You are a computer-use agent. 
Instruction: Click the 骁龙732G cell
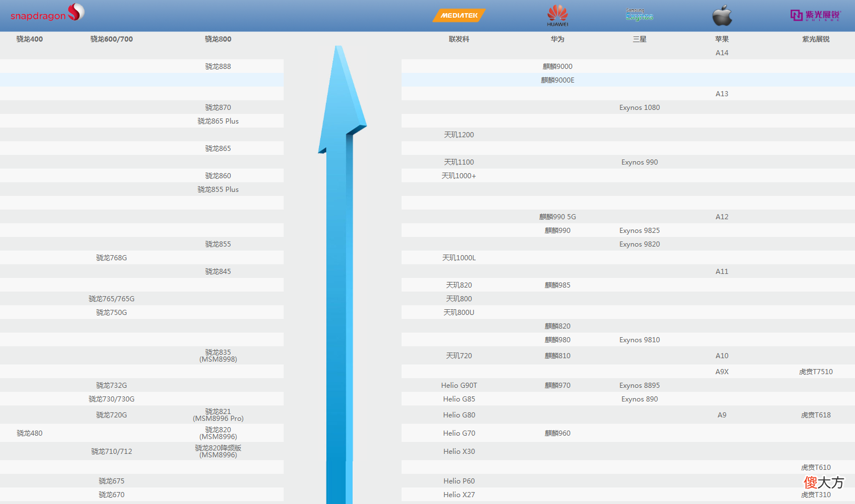click(x=112, y=386)
